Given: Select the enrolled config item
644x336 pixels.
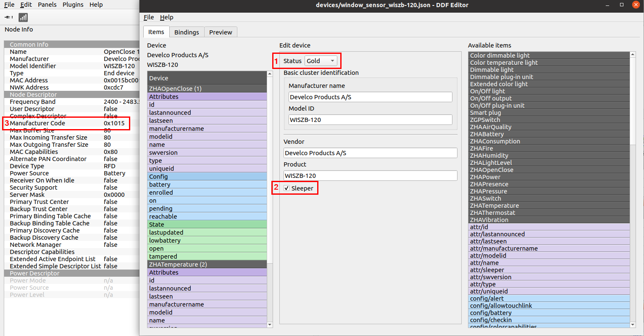Looking at the screenshot, I should point(207,193).
